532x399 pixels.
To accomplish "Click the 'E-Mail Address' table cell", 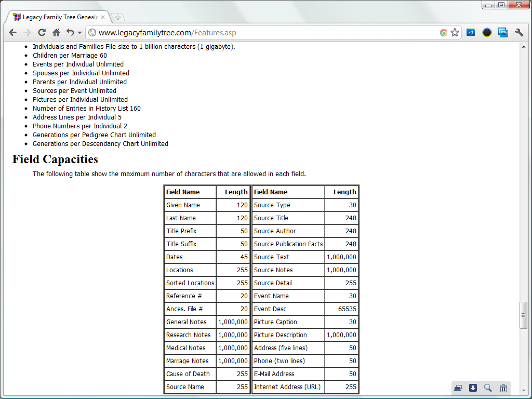I will click(288, 374).
